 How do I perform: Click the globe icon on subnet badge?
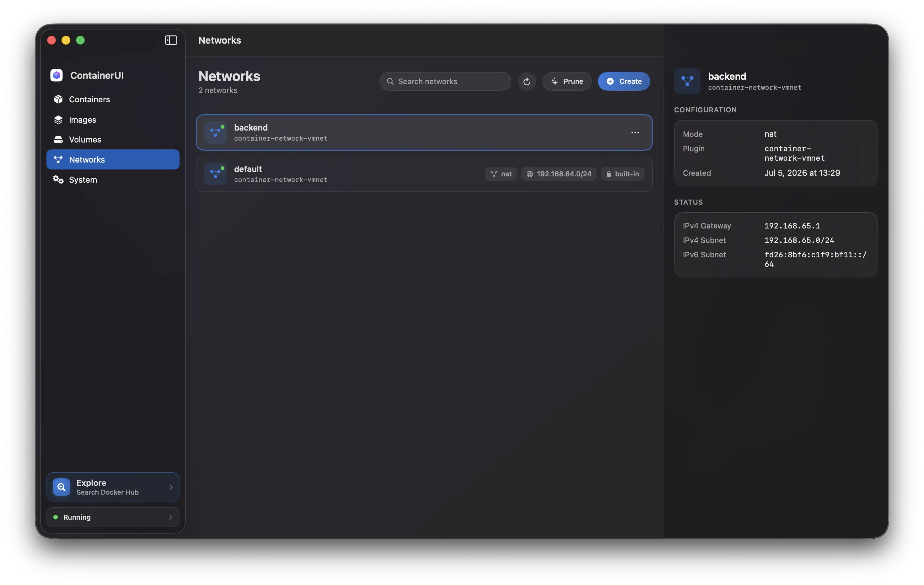[529, 174]
